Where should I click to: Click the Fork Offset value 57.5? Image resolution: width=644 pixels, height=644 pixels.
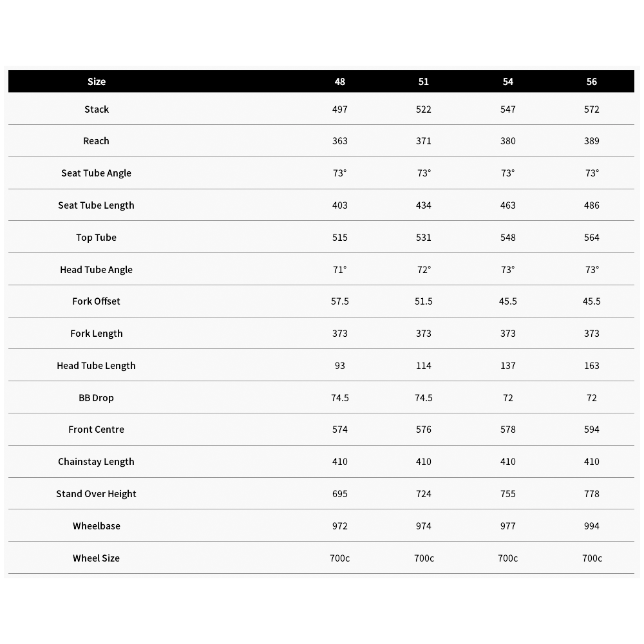[339, 301]
